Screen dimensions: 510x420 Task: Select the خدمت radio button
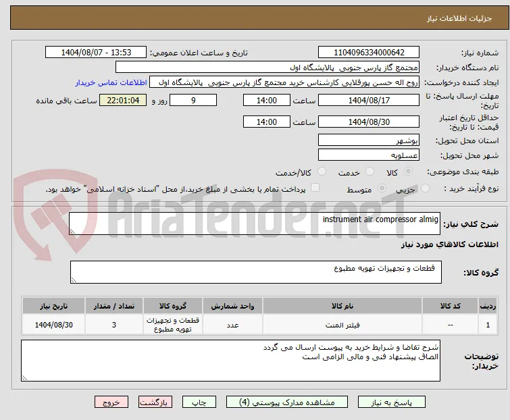coord(369,172)
